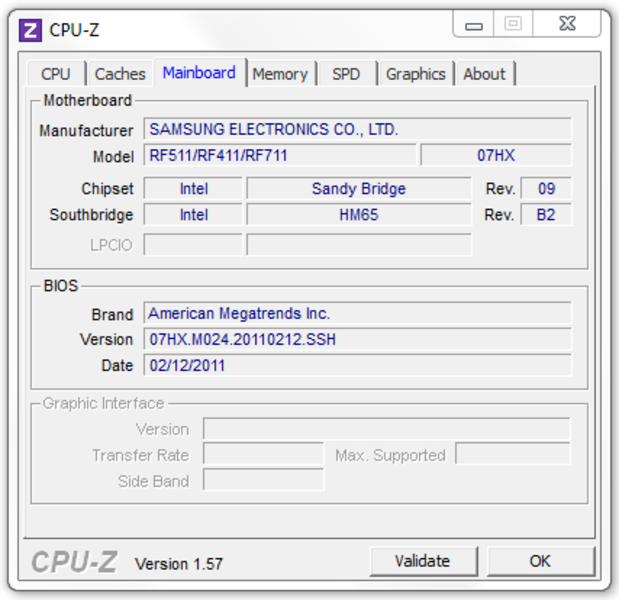The height and width of the screenshot is (600, 619).
Task: Click the first empty LPCIO field
Action: click(x=193, y=245)
